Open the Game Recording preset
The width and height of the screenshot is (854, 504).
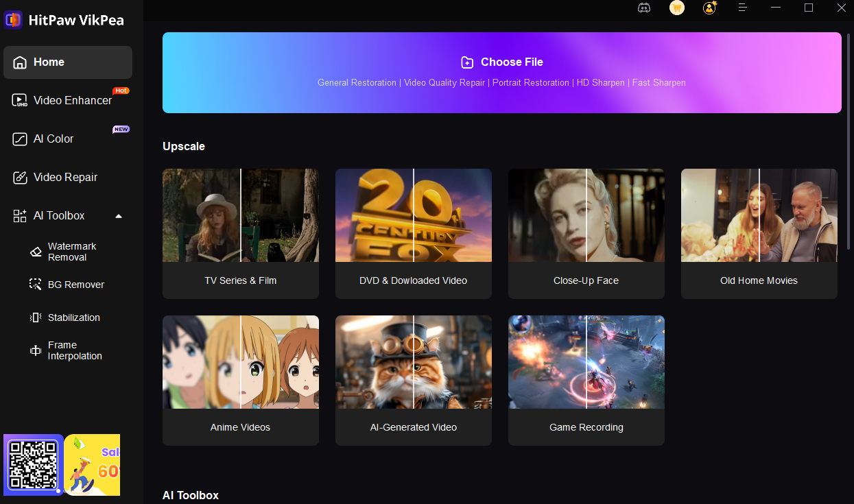tap(586, 381)
